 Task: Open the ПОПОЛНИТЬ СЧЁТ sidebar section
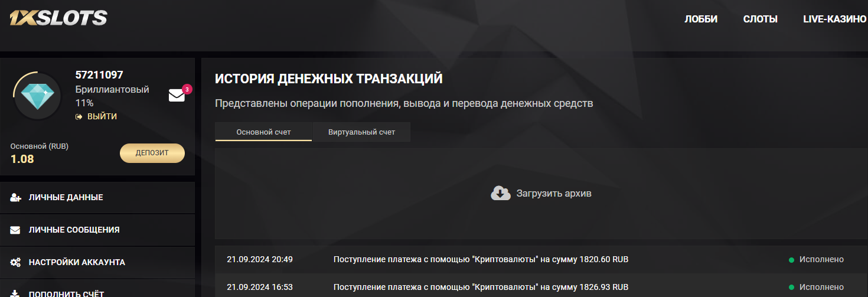tap(97, 289)
